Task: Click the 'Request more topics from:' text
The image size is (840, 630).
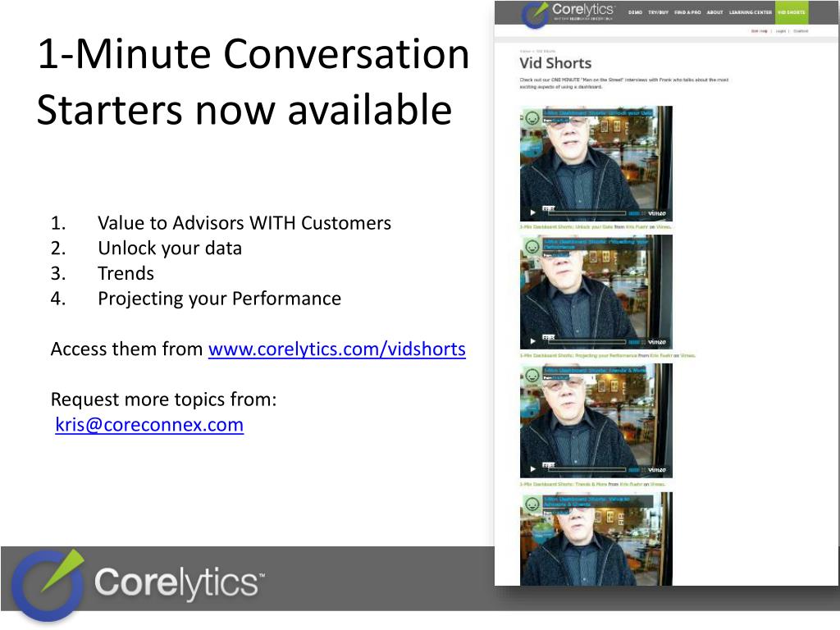Action: (163, 399)
